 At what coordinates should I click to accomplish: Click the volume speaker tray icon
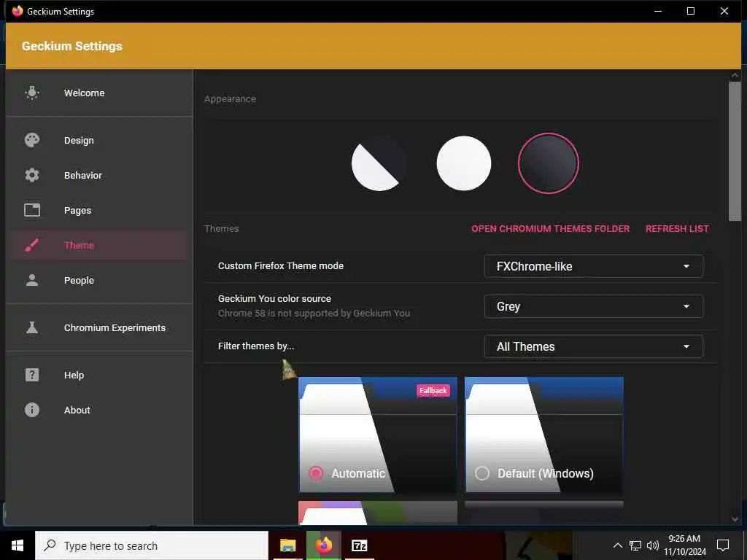653,545
